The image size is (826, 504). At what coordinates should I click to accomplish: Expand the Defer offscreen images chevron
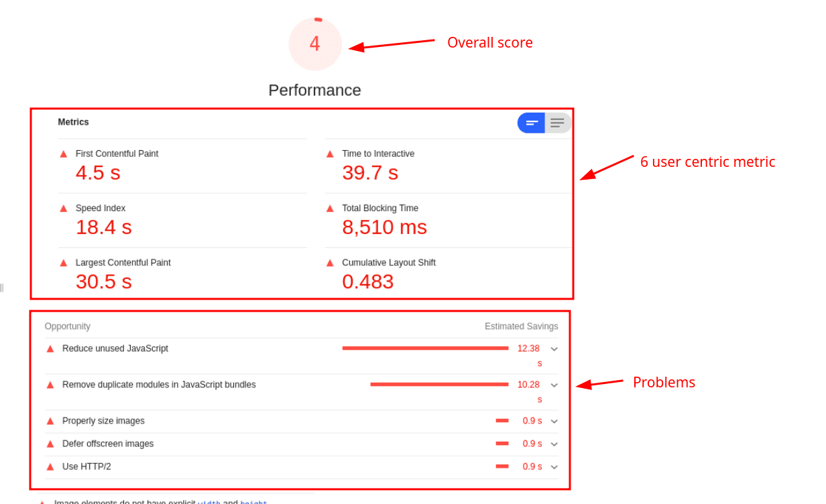point(554,444)
